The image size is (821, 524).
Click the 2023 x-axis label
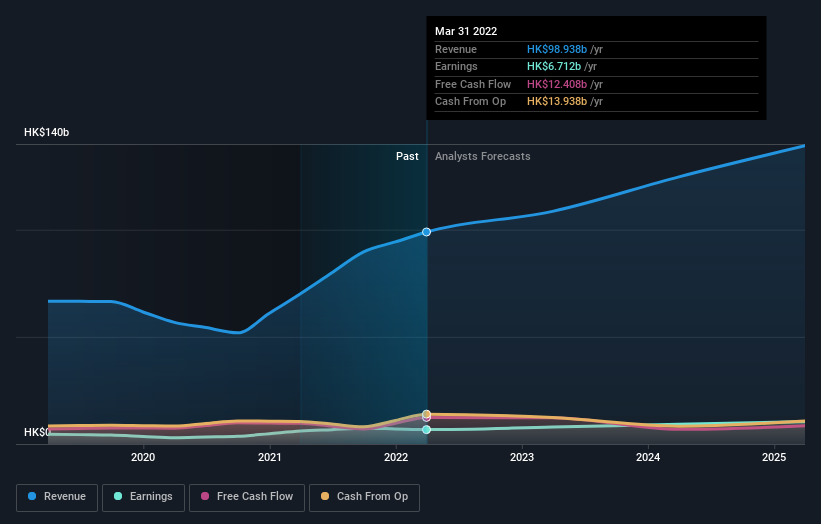click(x=522, y=457)
